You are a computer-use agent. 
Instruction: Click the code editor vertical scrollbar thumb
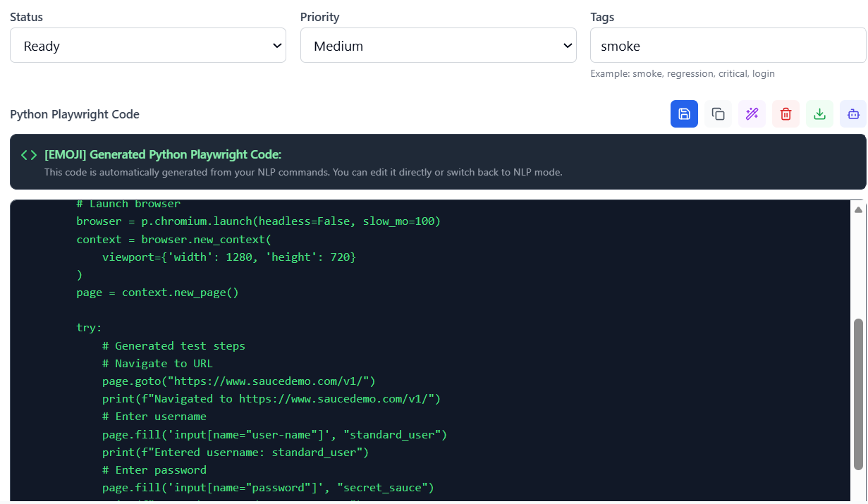coord(858,393)
